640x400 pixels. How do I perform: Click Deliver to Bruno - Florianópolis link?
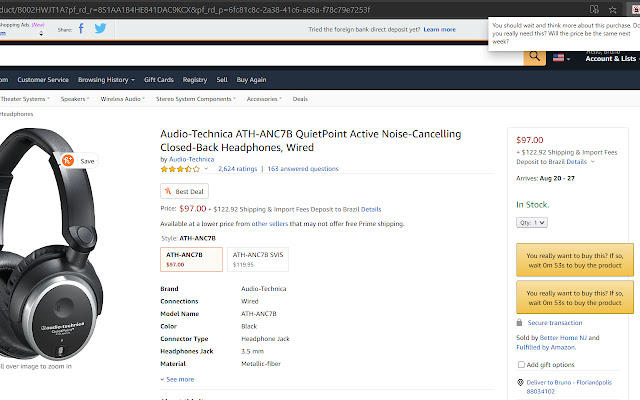(569, 387)
